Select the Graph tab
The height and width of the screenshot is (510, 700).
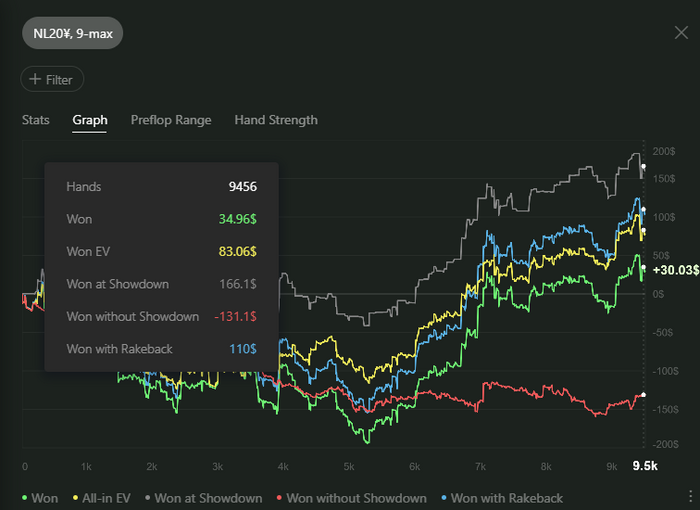click(x=90, y=120)
